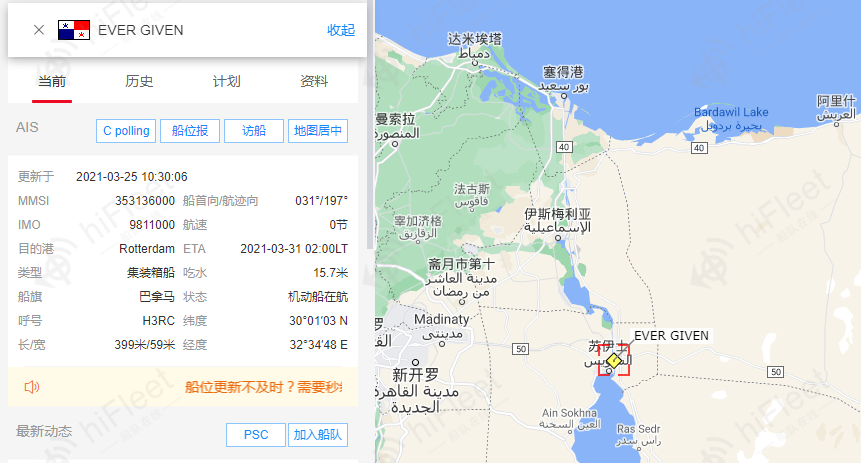
Task: Click the 船位报 button
Action: coord(190,131)
